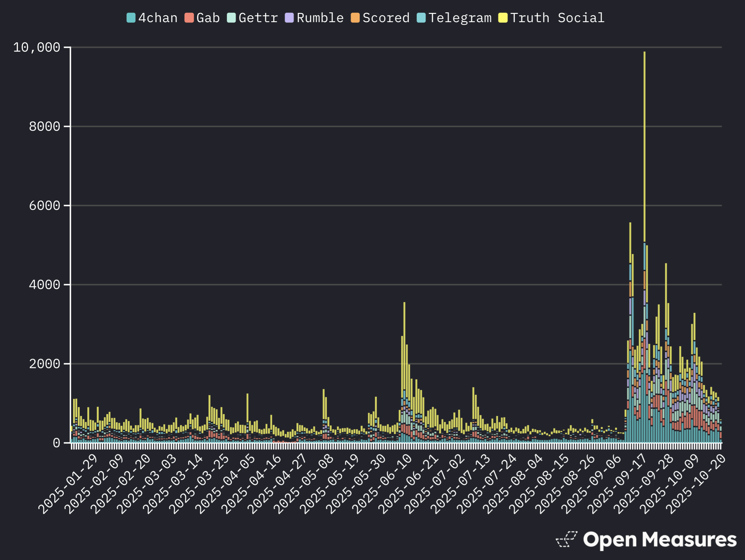Click the 10,000 y-axis label
This screenshot has width=745, height=560.
click(x=37, y=47)
